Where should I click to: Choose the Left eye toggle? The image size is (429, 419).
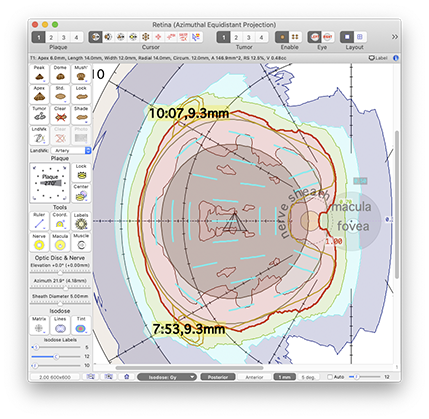314,37
